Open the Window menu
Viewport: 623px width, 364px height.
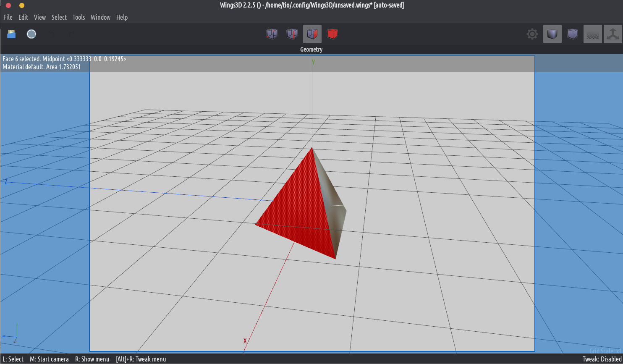coord(101,17)
